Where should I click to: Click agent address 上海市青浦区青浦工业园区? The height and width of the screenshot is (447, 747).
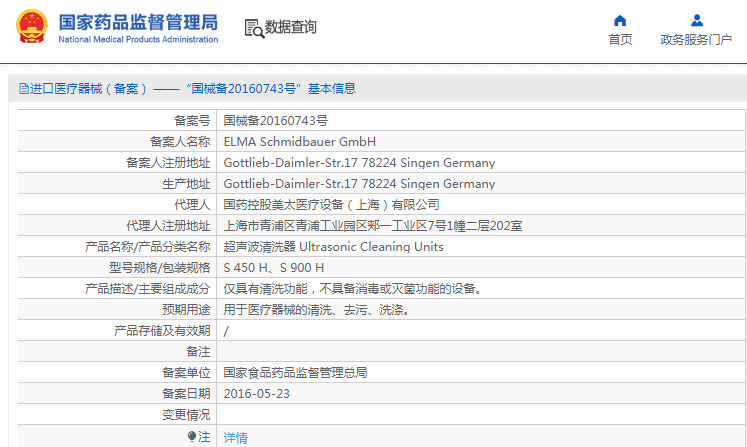(373, 225)
